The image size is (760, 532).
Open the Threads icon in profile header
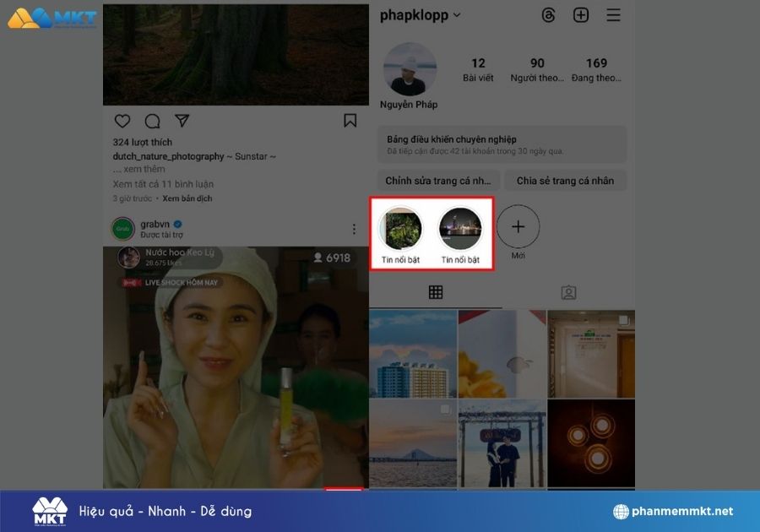click(548, 15)
